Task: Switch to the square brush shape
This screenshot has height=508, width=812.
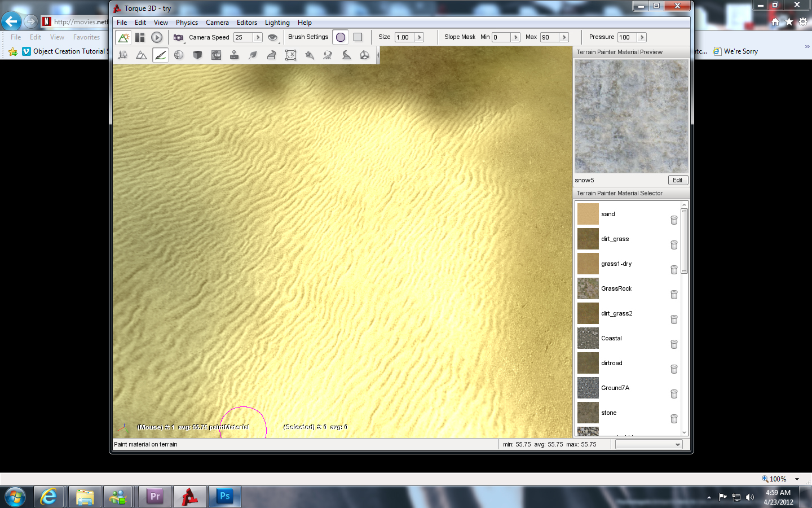Action: [358, 37]
